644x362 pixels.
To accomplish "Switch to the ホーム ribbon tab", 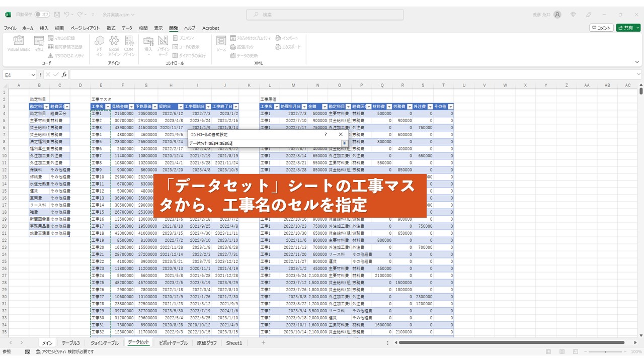I will 28,28.
